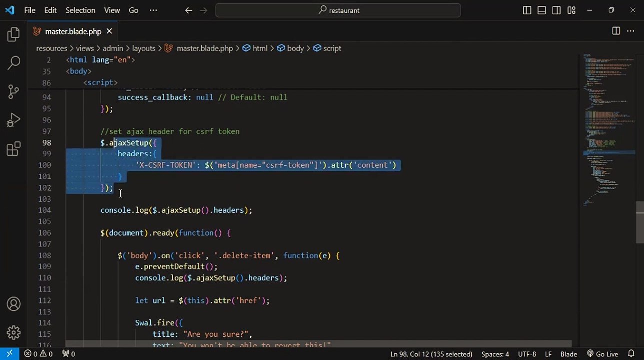Select the master.blade.php editor tab
The image size is (644, 360).
click(73, 31)
